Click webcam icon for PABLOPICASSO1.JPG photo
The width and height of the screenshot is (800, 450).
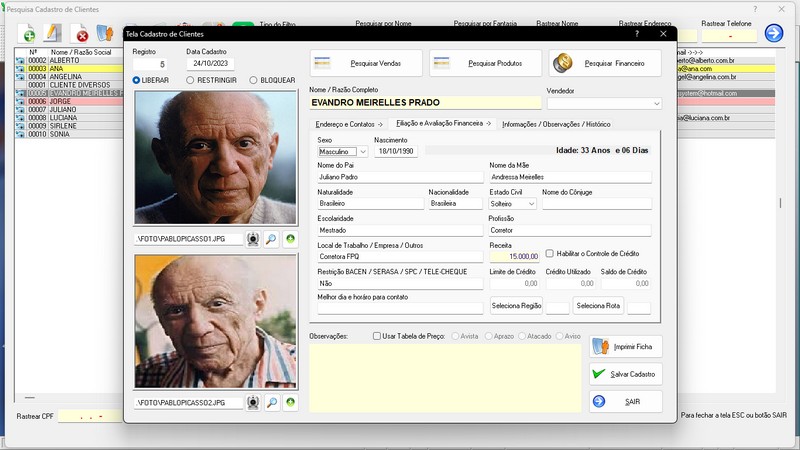click(x=254, y=239)
